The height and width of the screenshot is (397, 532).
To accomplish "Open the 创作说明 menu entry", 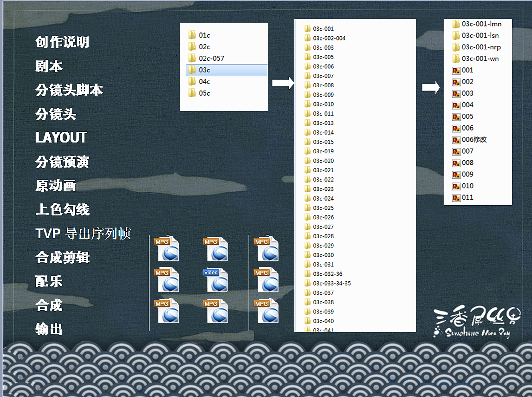I will tap(62, 42).
